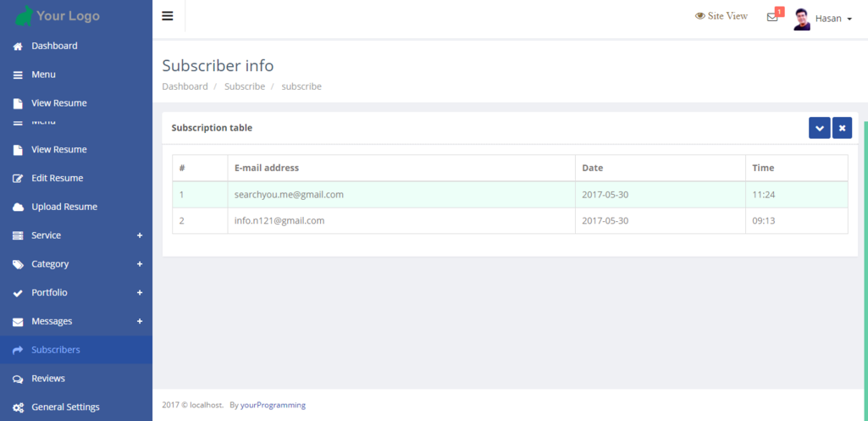Click the Upload Resume cloud icon
The width and height of the screenshot is (868, 421).
tap(18, 208)
